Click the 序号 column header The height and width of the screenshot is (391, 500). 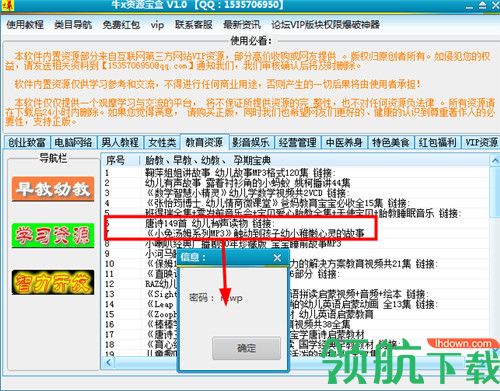[120, 160]
